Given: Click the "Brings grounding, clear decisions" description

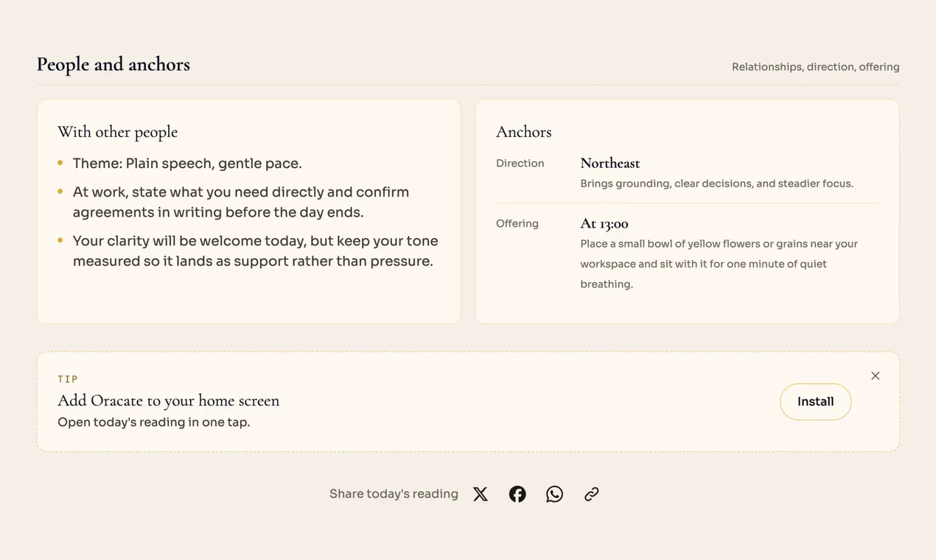Looking at the screenshot, I should click(x=716, y=183).
